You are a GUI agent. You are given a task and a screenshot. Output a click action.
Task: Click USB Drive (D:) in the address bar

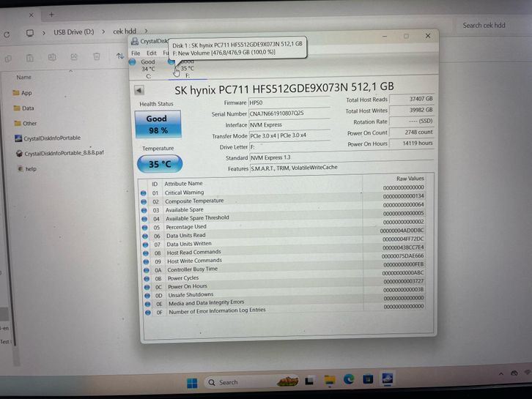73,32
